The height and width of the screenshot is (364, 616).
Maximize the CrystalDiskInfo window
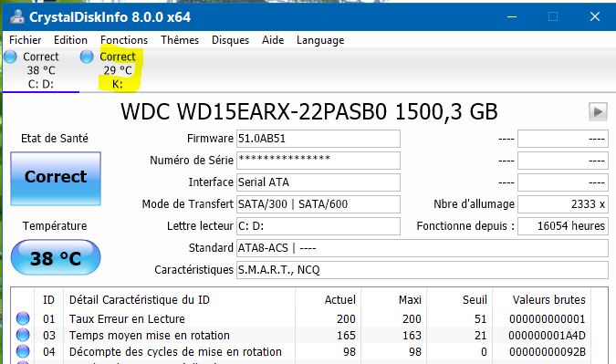553,17
